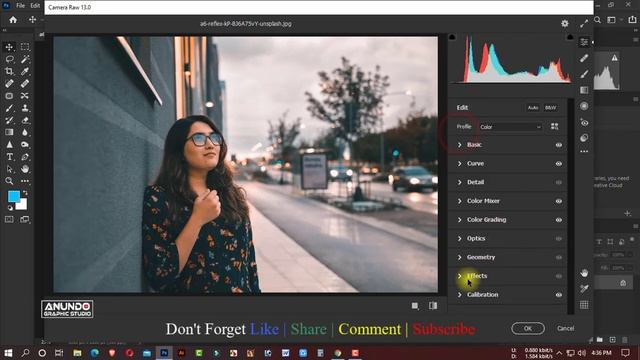Select Camera Raw hand tool on right strip
The image size is (640, 360).
[584, 273]
